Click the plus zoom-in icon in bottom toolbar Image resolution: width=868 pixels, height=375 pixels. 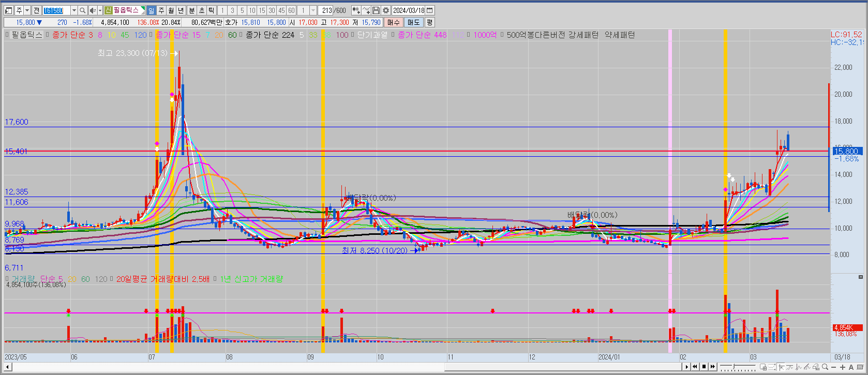tap(843, 367)
